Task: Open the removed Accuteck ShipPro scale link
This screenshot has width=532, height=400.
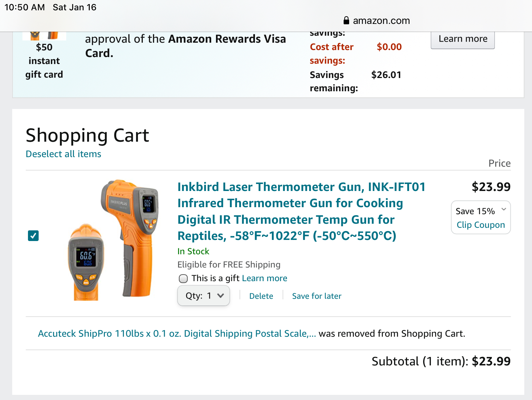Action: pyautogui.click(x=177, y=333)
